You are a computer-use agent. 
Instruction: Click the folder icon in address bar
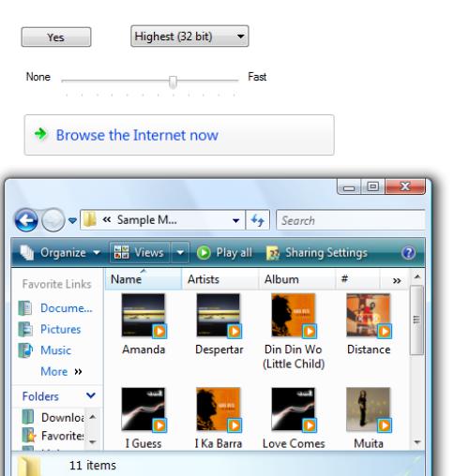click(90, 219)
